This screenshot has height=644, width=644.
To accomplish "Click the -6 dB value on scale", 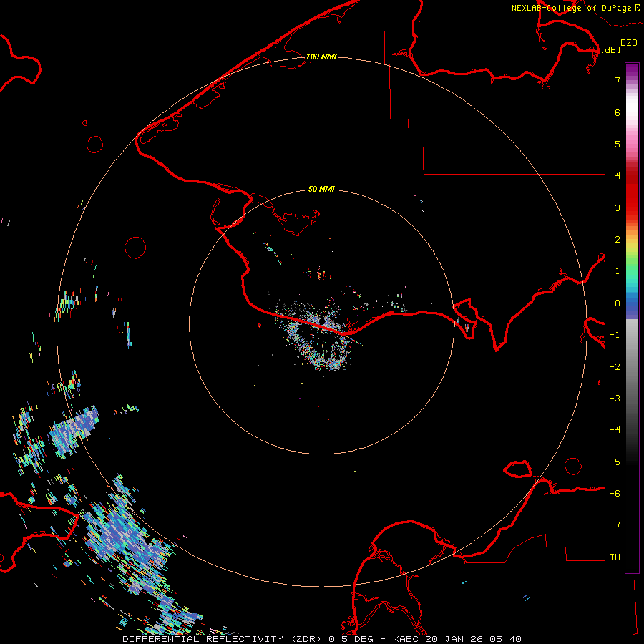I will pyautogui.click(x=615, y=493).
